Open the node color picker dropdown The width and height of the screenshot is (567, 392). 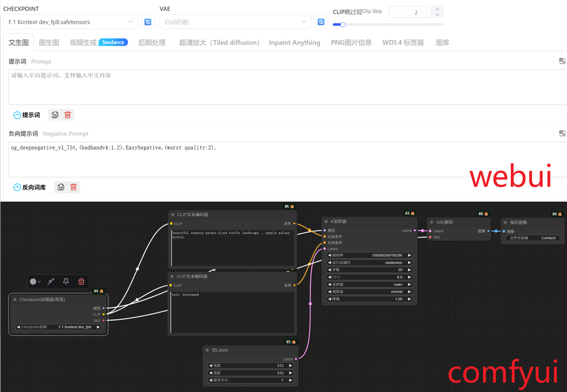pos(35,282)
